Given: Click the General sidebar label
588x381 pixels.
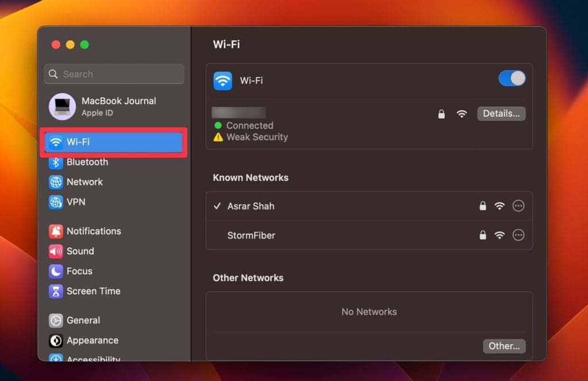Looking at the screenshot, I should click(83, 321).
